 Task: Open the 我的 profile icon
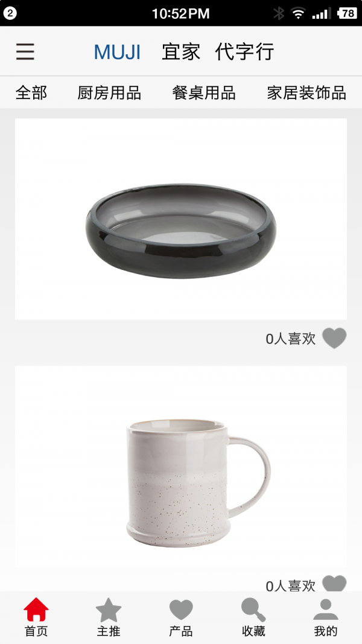(x=325, y=610)
